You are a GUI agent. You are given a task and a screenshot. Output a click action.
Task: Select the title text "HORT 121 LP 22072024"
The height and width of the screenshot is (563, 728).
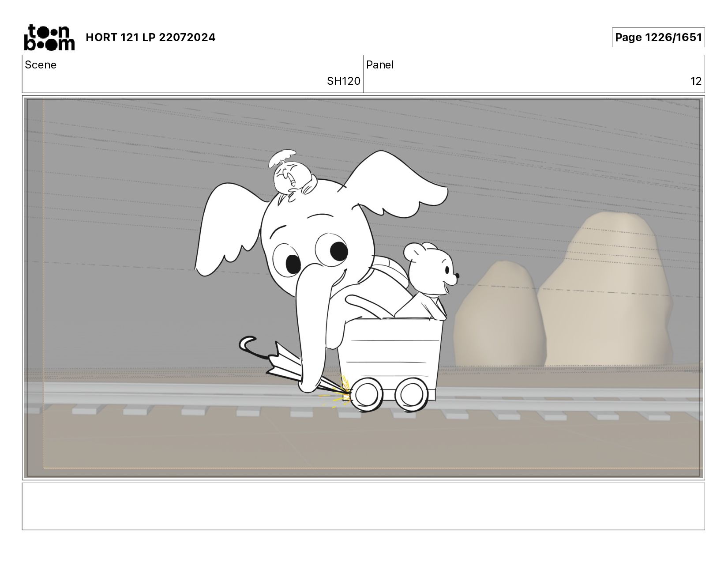pyautogui.click(x=150, y=38)
